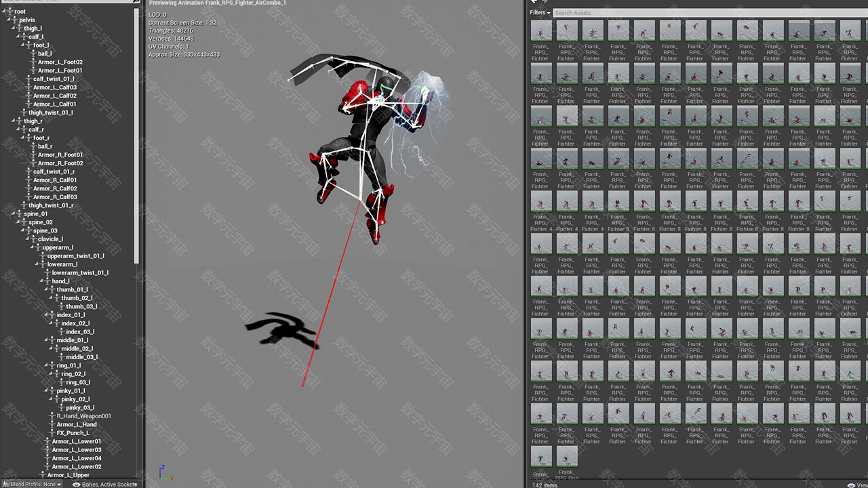Collapse the spine_01 branch
The width and height of the screenshot is (868, 488).
[14, 214]
